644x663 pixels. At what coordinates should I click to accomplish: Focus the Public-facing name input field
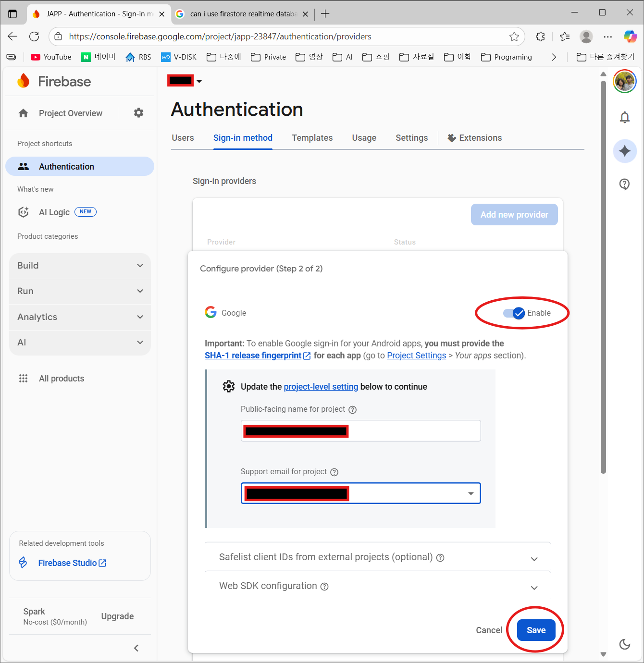tap(360, 431)
